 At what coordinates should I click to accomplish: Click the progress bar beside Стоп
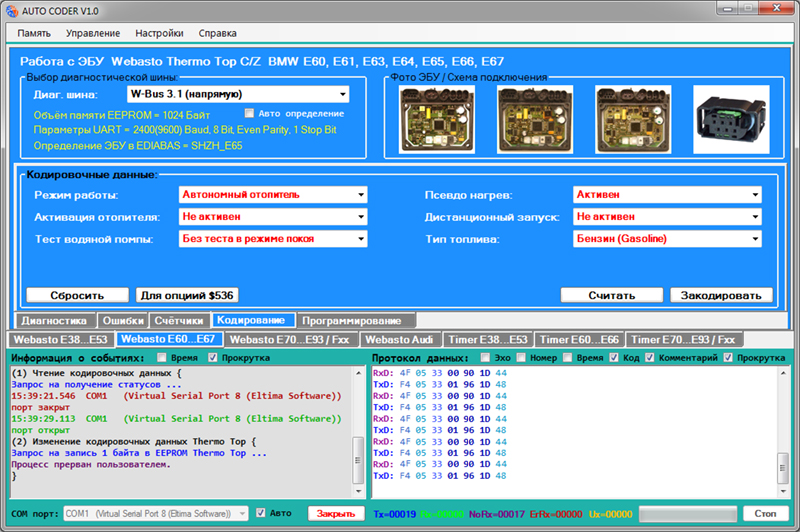pos(688,514)
